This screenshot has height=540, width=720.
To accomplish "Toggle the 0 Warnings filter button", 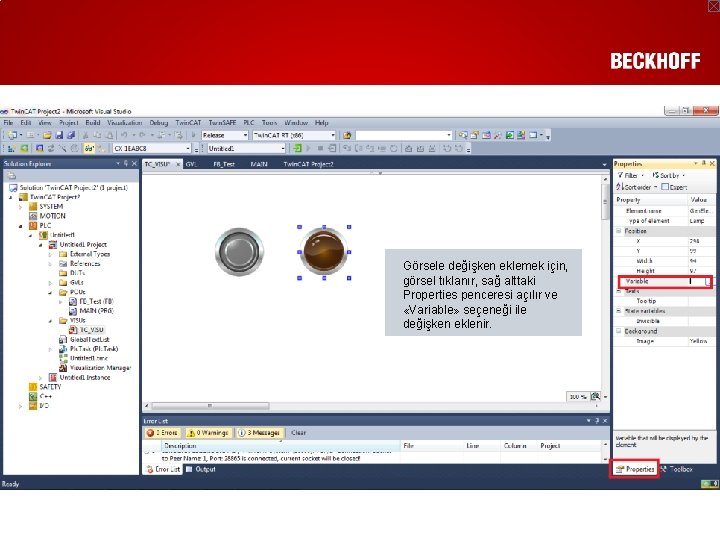I will 207,433.
